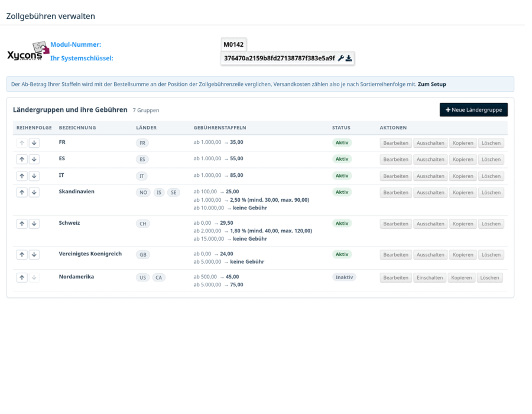Screen dimensions: 532x414
Task: Move Vereinigtes Koenigreich group up
Action: (22, 254)
